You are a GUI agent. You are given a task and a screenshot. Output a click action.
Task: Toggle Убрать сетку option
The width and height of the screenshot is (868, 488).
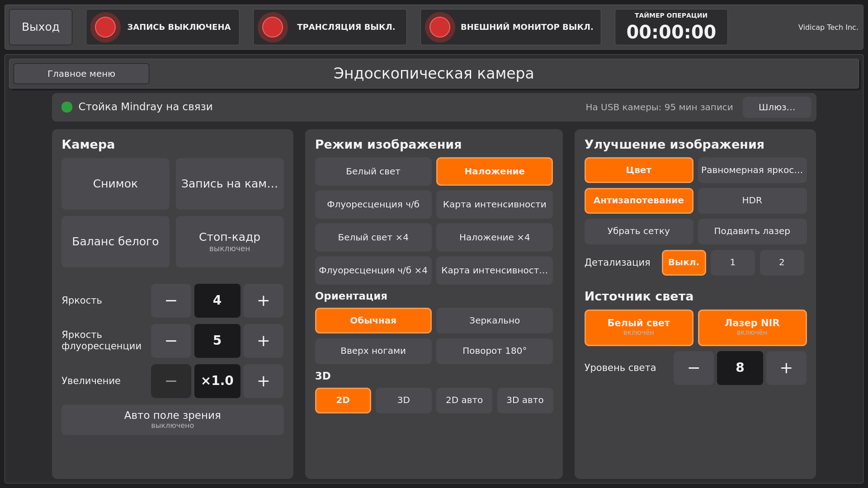(x=639, y=231)
